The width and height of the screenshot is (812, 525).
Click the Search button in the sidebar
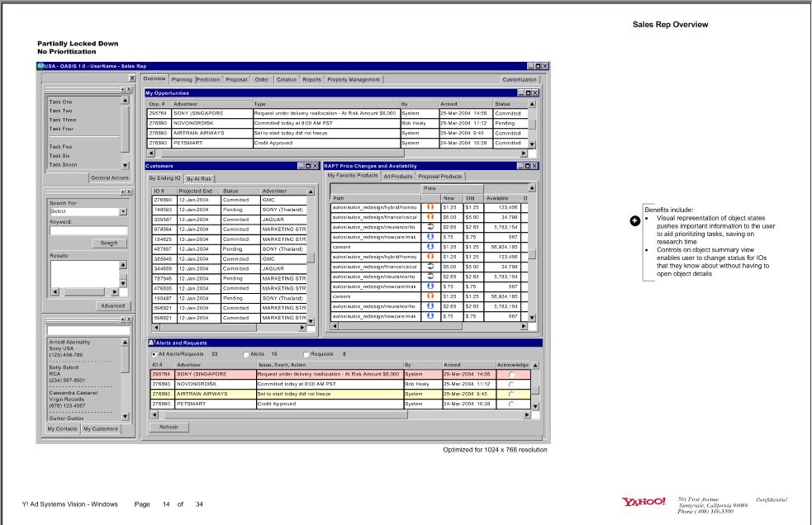(110, 243)
